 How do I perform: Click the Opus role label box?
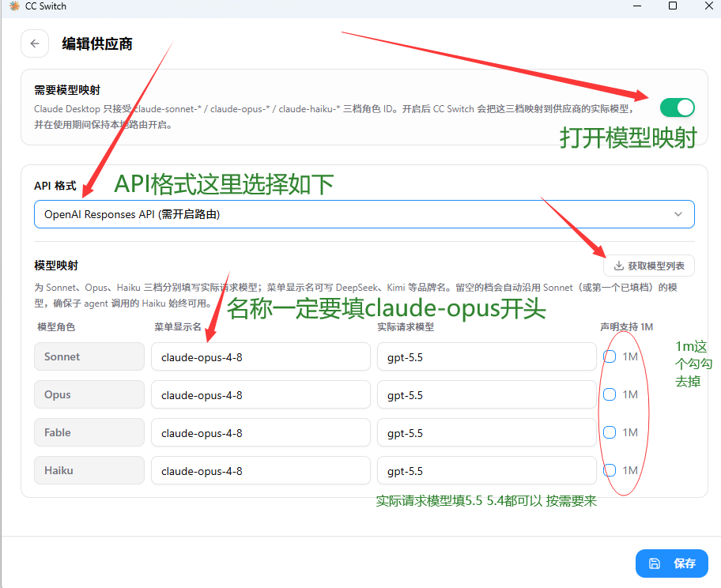(x=89, y=394)
